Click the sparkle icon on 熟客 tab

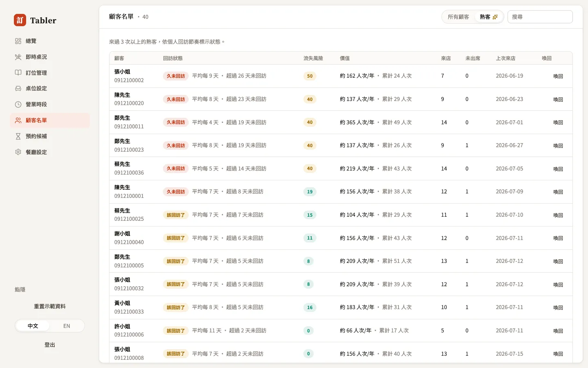tap(495, 17)
